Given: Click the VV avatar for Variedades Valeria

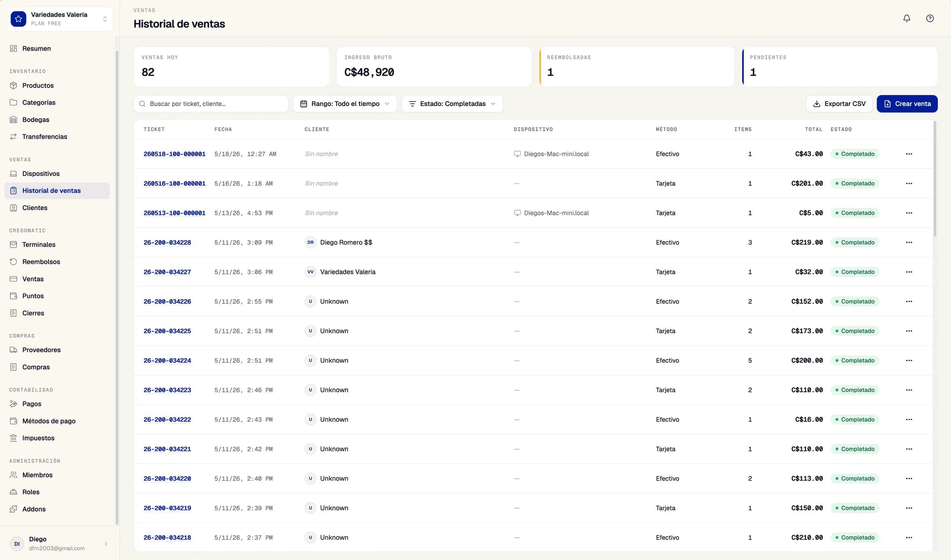Looking at the screenshot, I should pos(311,272).
